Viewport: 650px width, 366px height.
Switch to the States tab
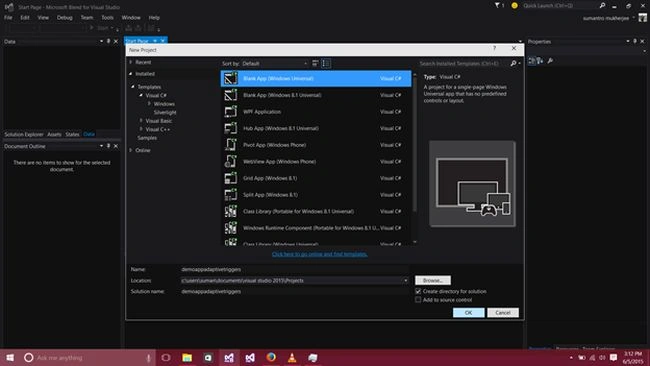tap(72, 134)
